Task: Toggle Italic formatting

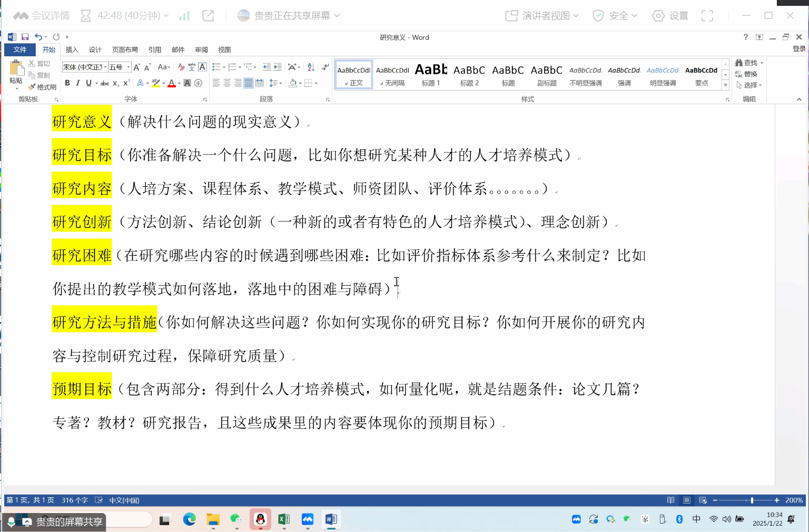Action: coord(78,83)
